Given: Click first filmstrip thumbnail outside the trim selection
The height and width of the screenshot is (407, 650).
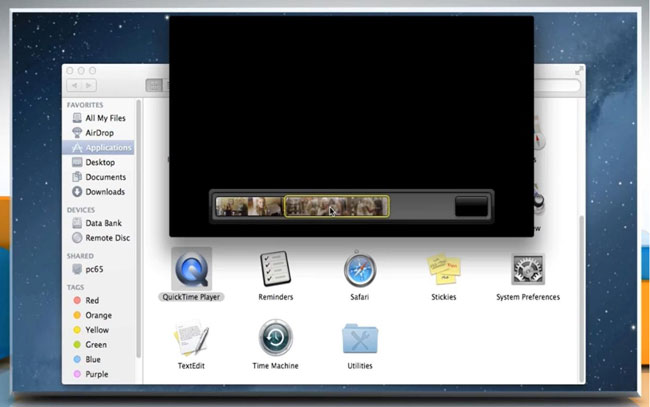Looking at the screenshot, I should click(233, 206).
